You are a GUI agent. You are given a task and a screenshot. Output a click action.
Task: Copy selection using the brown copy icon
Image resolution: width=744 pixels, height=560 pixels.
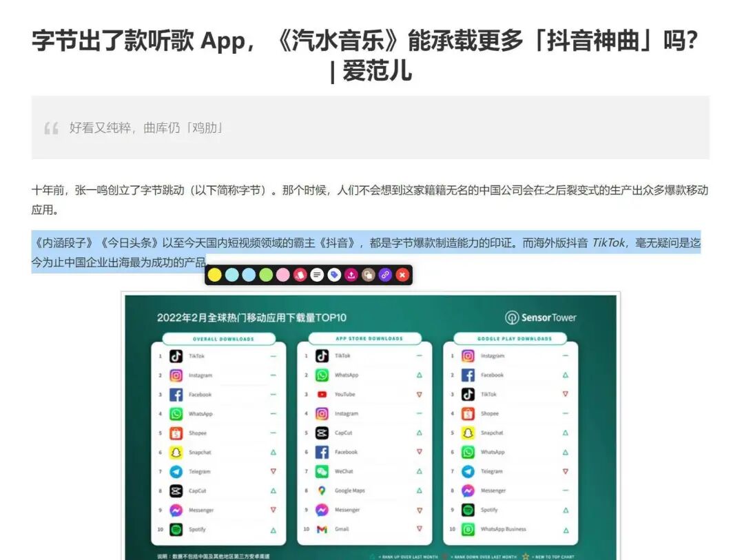368,275
